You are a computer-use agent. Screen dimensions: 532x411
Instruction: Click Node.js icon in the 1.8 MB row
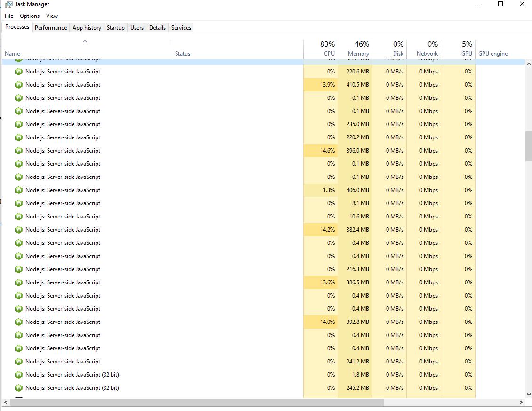point(19,375)
